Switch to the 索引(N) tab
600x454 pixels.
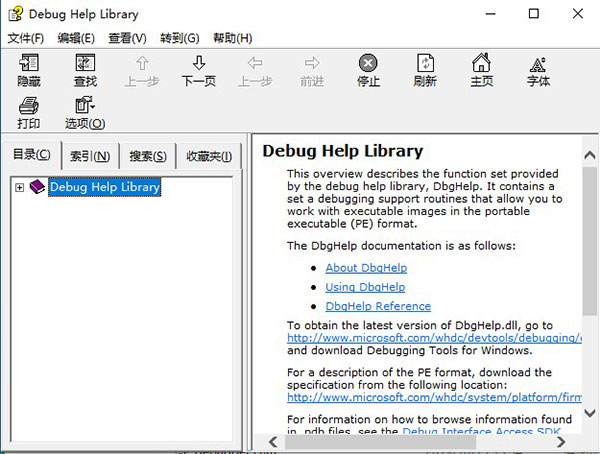pos(90,156)
